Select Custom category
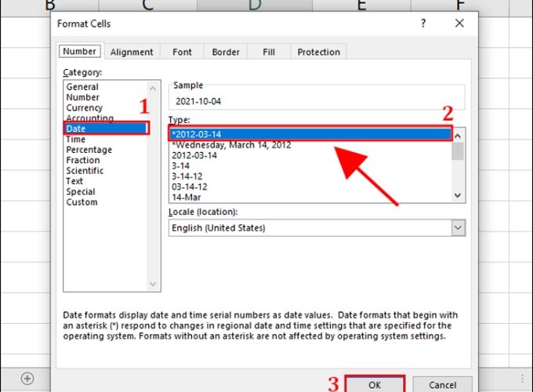533x392 pixels. [x=82, y=202]
